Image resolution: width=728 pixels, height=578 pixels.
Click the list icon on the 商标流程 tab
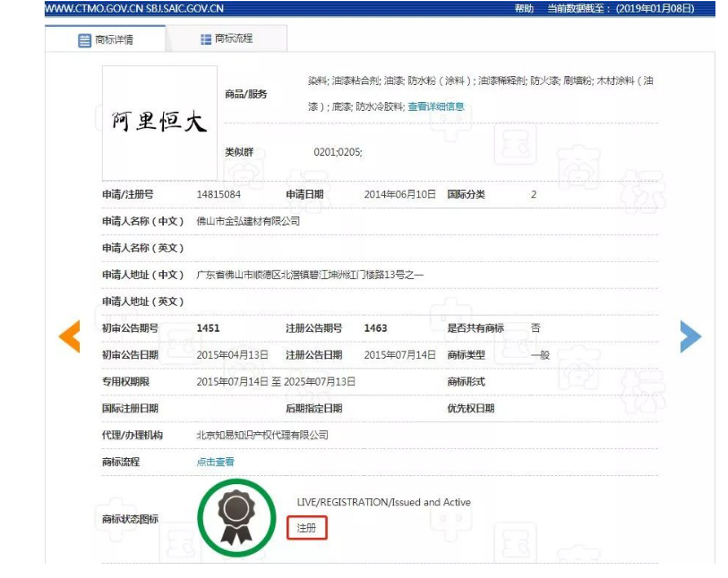(206, 39)
